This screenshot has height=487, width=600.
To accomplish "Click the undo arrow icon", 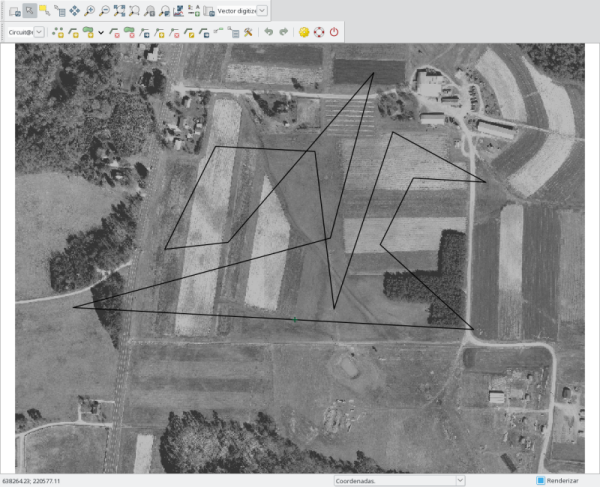I will tap(268, 32).
